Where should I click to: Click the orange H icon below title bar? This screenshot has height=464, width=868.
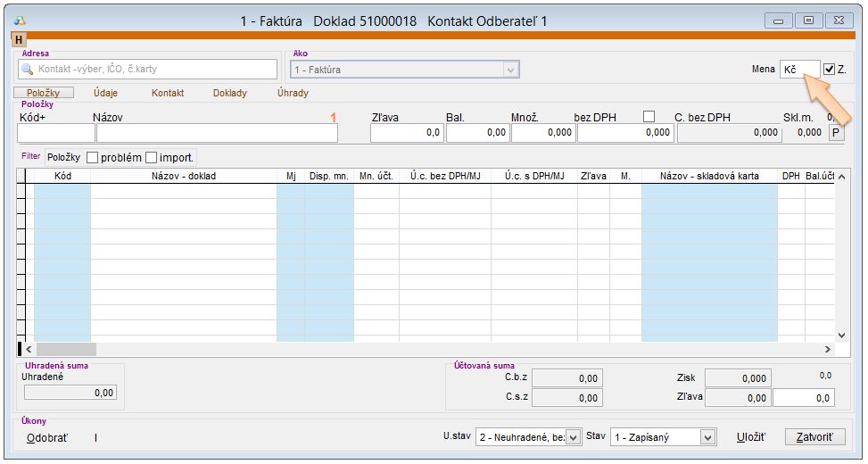tap(18, 40)
